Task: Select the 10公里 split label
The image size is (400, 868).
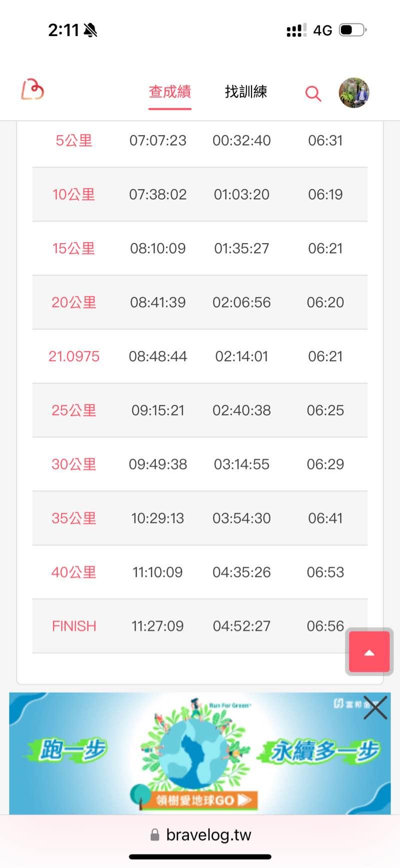Action: (74, 195)
